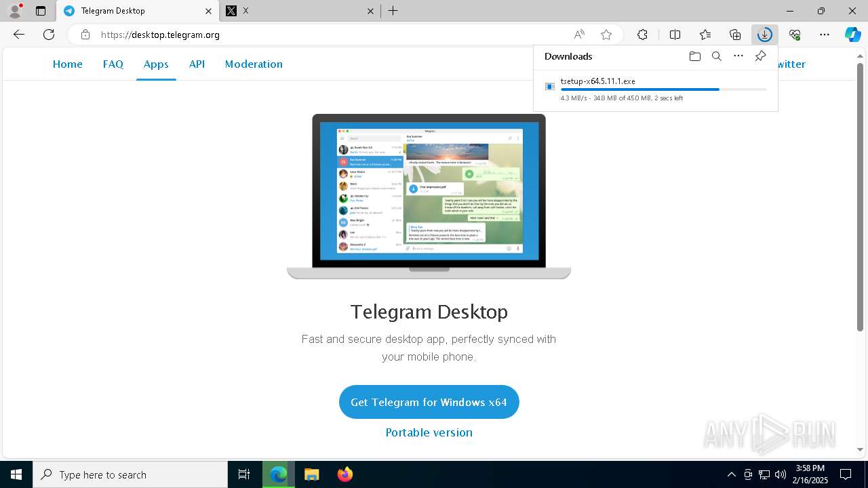Open the notification center icon
Viewport: 868px width, 488px height.
pos(846,474)
